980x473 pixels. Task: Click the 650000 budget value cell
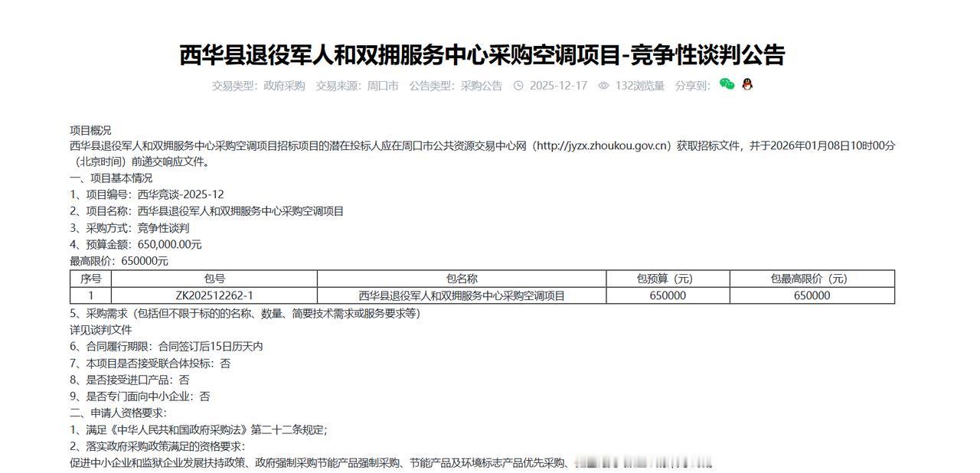coord(668,295)
